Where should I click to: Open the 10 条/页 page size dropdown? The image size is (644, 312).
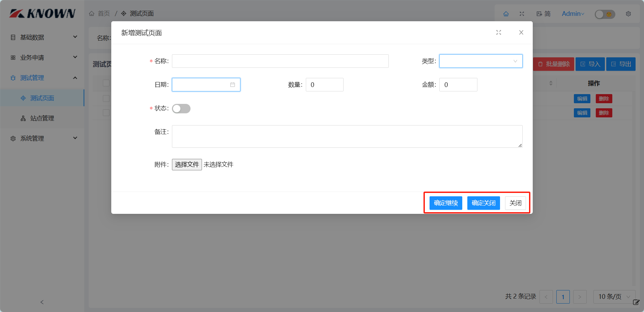click(614, 297)
